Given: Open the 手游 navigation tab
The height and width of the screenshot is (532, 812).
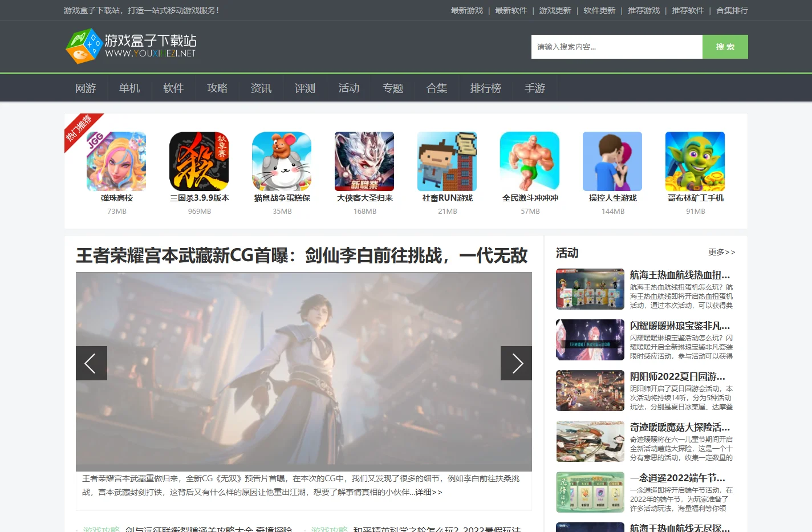Looking at the screenshot, I should (535, 88).
